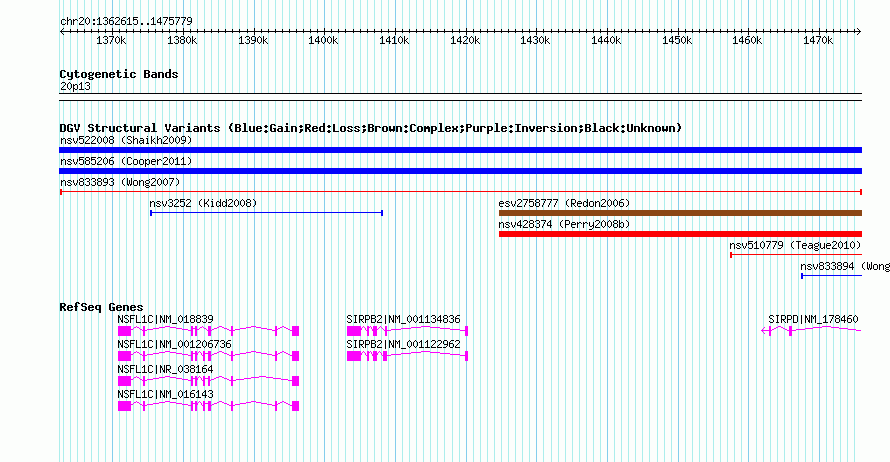890x462 pixels.
Task: Click the 1460k ruler tick label
Action: (x=746, y=40)
